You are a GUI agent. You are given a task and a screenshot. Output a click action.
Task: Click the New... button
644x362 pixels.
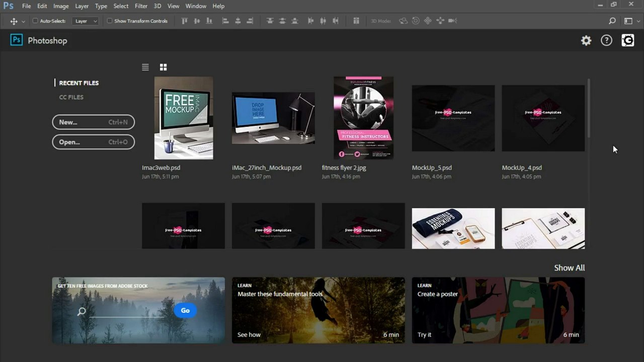94,122
